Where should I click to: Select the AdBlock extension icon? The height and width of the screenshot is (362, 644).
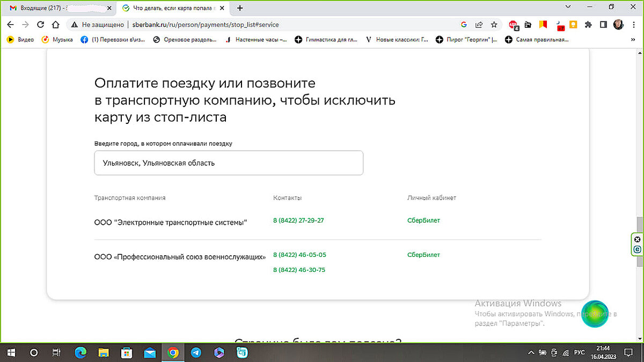[513, 25]
